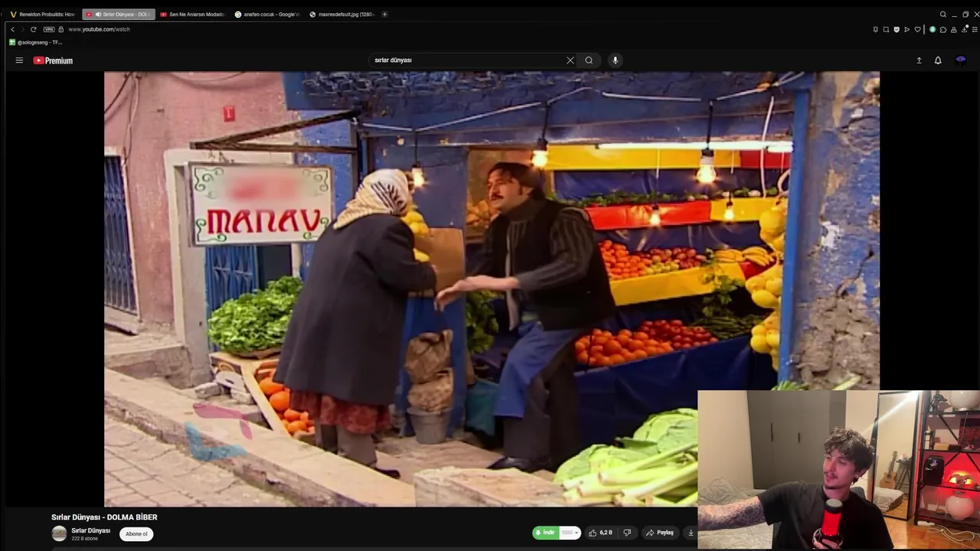The image size is (980, 551).
Task: Take a snapshot with the toolbar icon
Action: pyautogui.click(x=886, y=30)
